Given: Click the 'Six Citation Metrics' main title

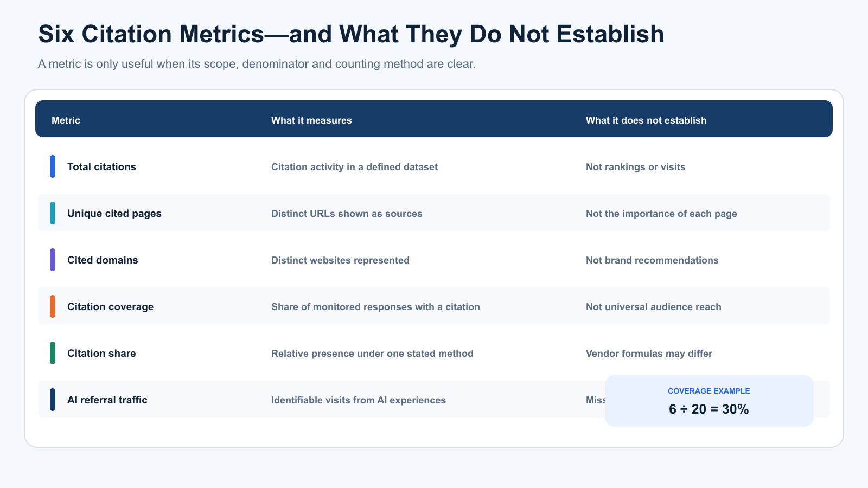Looking at the screenshot, I should pos(351,34).
